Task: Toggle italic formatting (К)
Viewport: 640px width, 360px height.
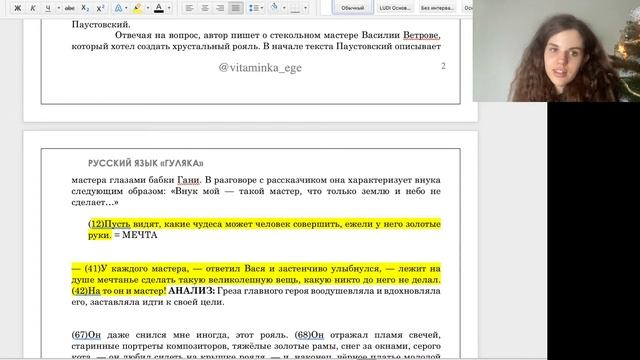Action: pos(33,8)
